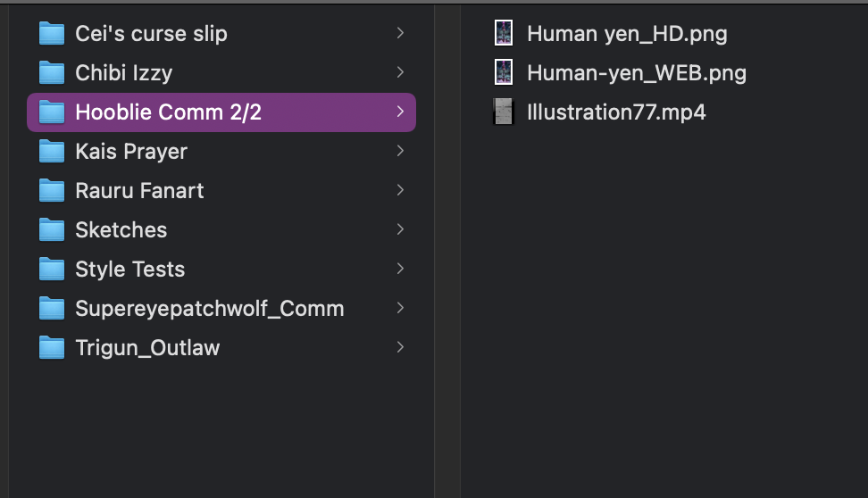This screenshot has height=498, width=868.
Task: Click the Trigun_Outlaw folder icon
Action: click(52, 348)
